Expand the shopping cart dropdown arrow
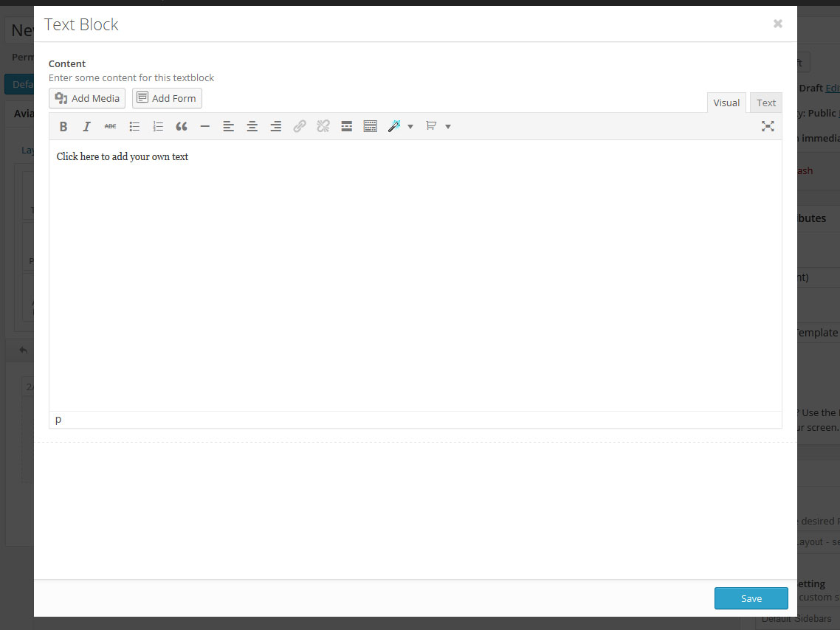Image resolution: width=840 pixels, height=630 pixels. click(x=448, y=127)
